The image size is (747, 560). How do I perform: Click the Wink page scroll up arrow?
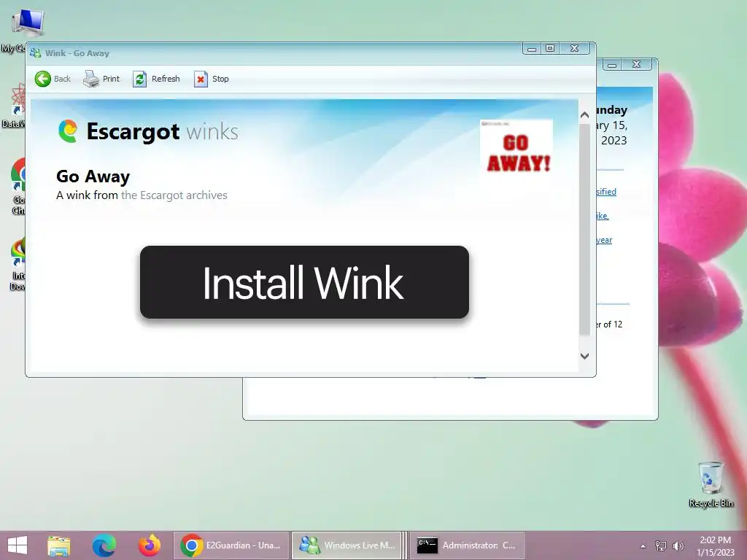pyautogui.click(x=584, y=114)
